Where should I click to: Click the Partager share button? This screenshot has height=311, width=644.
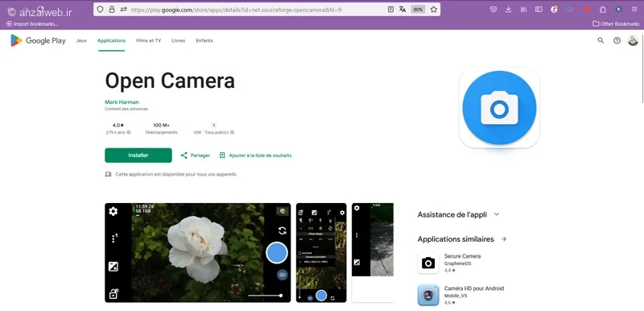click(x=196, y=155)
